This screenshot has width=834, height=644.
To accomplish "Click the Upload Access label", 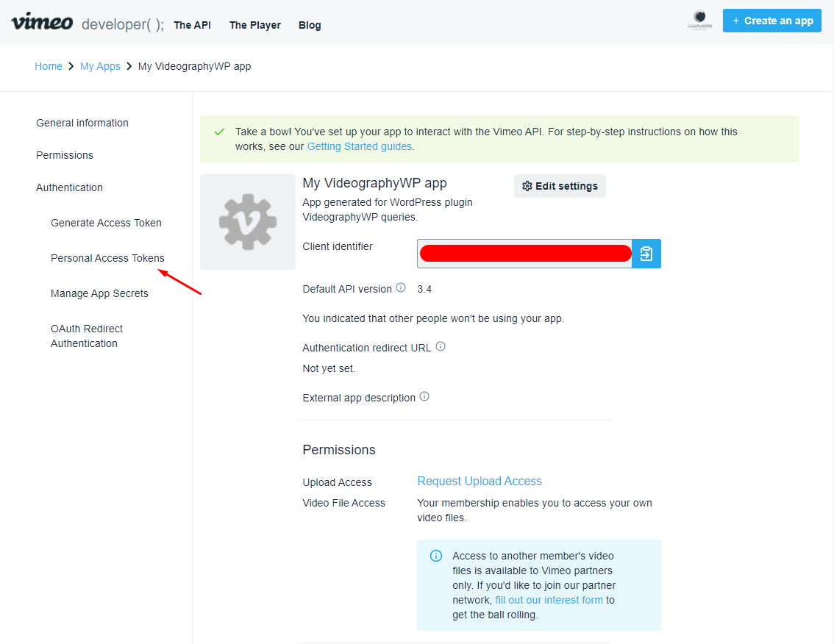I will click(338, 482).
